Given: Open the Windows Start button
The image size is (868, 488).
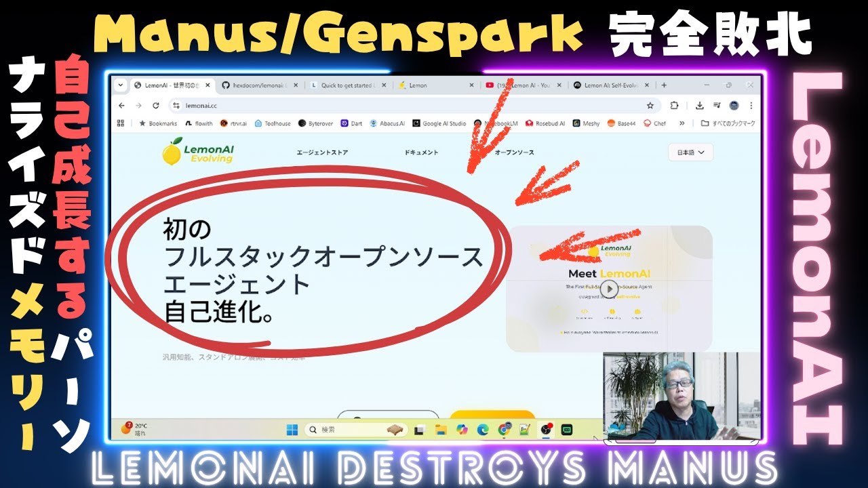Looking at the screenshot, I should coord(292,430).
